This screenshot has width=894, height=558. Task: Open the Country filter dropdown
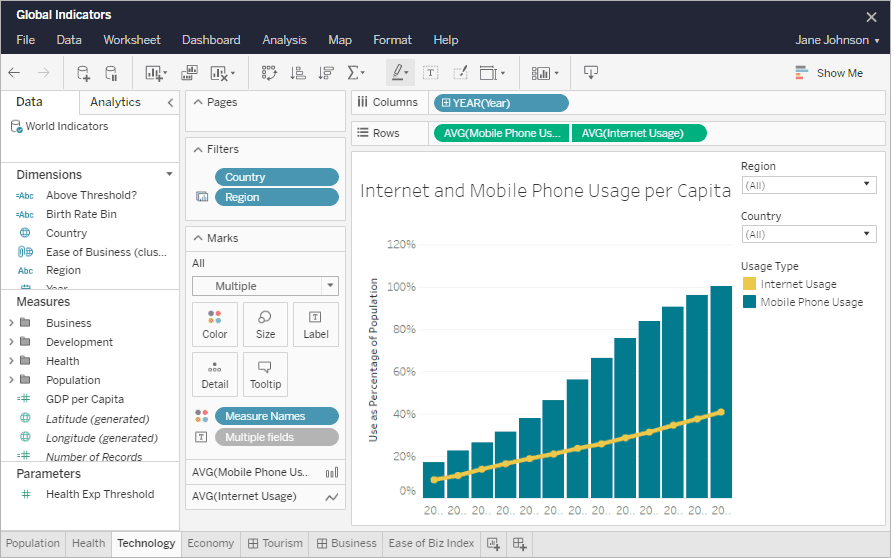click(808, 234)
